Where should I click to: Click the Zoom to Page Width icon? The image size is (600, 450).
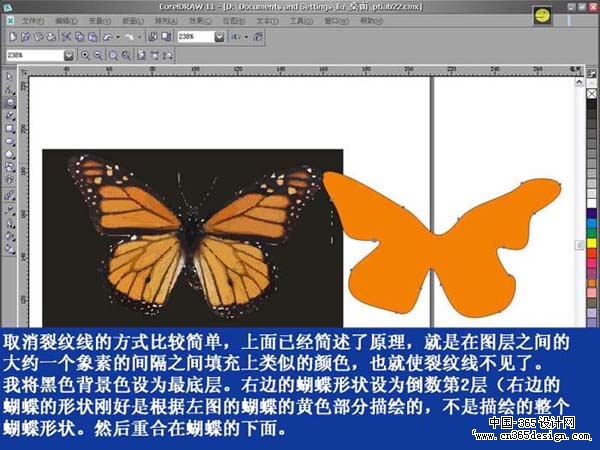(x=155, y=55)
